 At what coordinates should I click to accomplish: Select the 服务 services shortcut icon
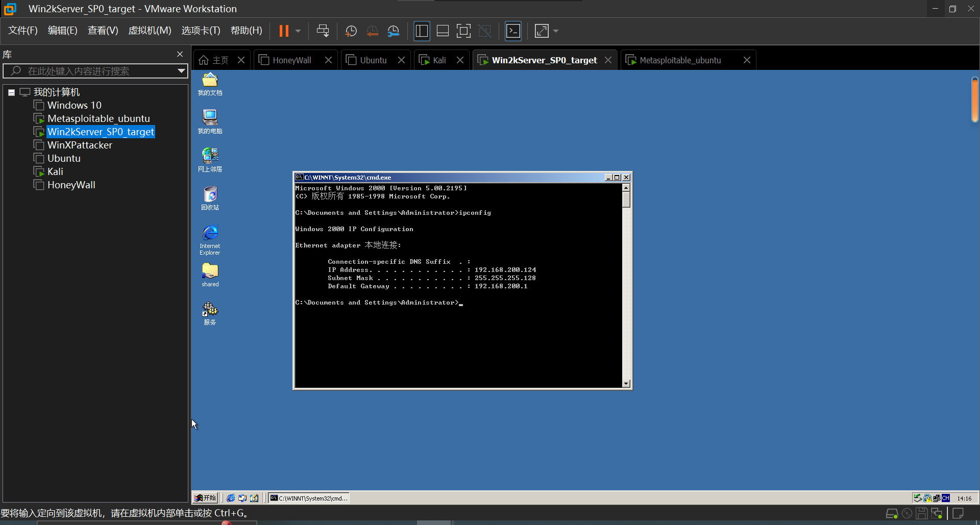210,313
